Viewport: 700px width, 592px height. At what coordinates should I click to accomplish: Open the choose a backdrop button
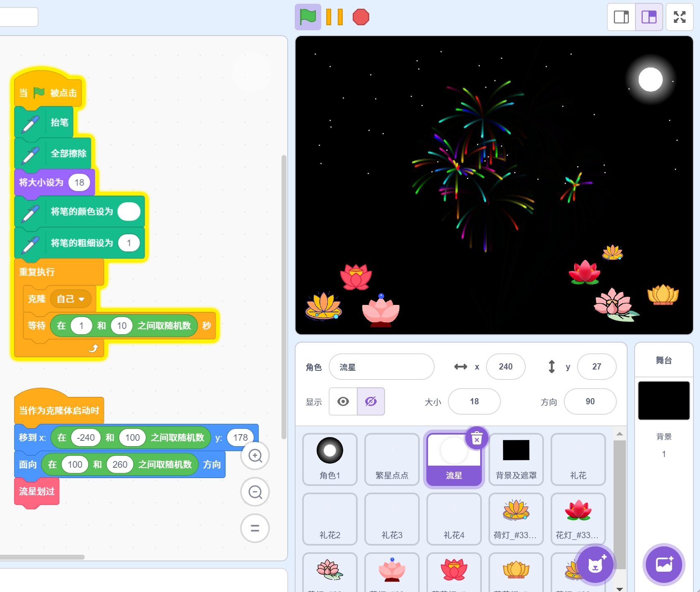pyautogui.click(x=664, y=564)
